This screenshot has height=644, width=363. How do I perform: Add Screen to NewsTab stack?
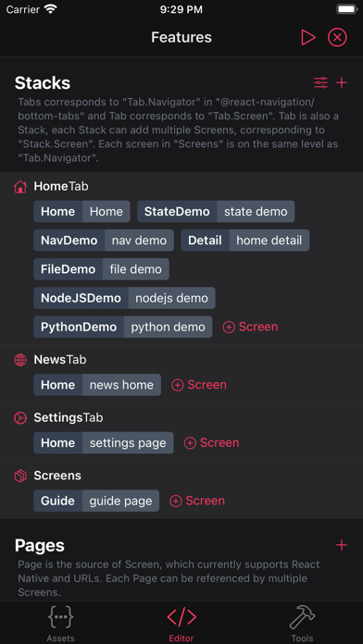pyautogui.click(x=199, y=385)
